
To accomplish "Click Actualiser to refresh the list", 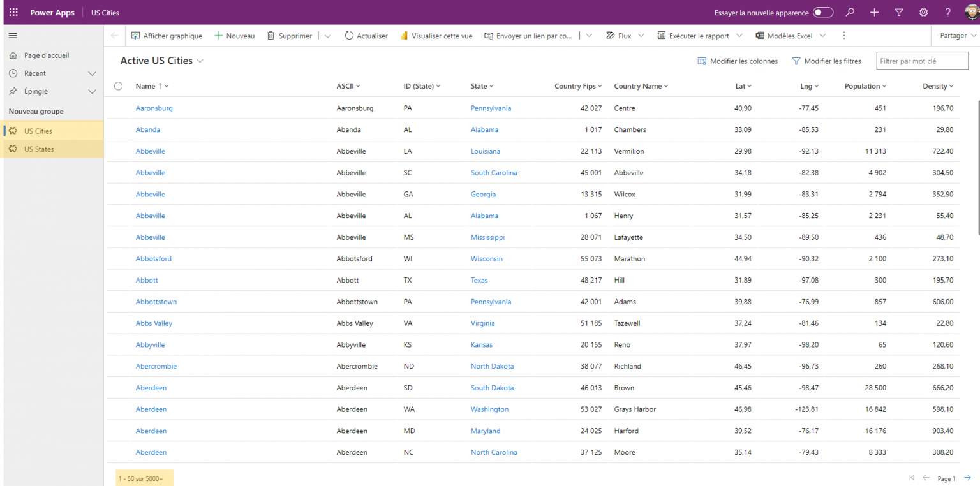I will coord(366,36).
